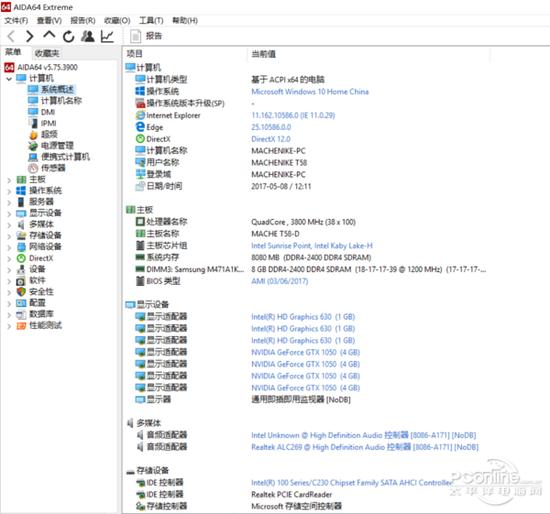Open the 帮助(H) menu
550x514 pixels.
coord(185,20)
